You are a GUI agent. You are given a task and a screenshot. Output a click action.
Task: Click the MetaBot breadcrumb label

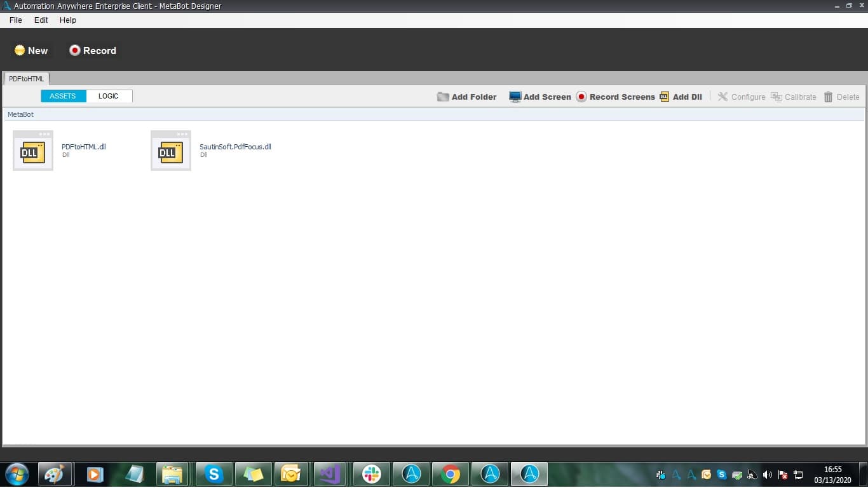pyautogui.click(x=20, y=114)
